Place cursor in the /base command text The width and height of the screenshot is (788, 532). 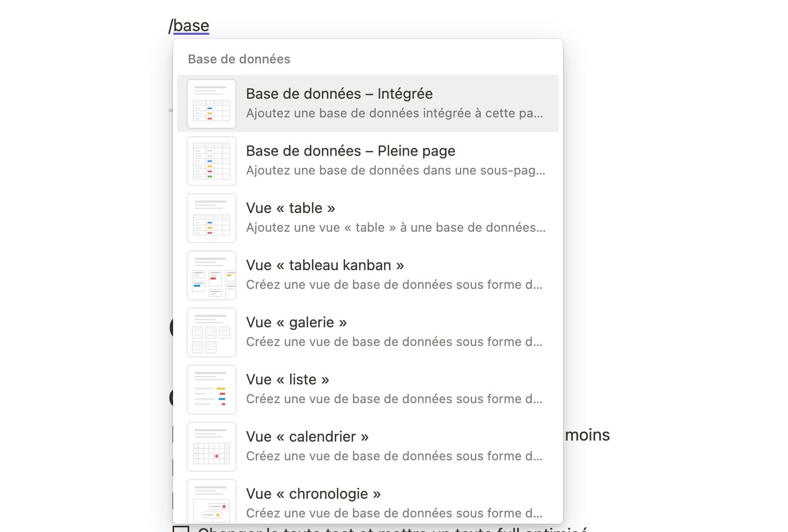coord(189,25)
